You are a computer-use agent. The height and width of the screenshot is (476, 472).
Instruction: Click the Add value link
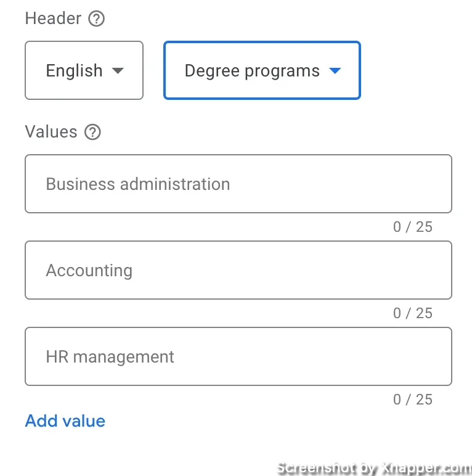[x=65, y=421]
